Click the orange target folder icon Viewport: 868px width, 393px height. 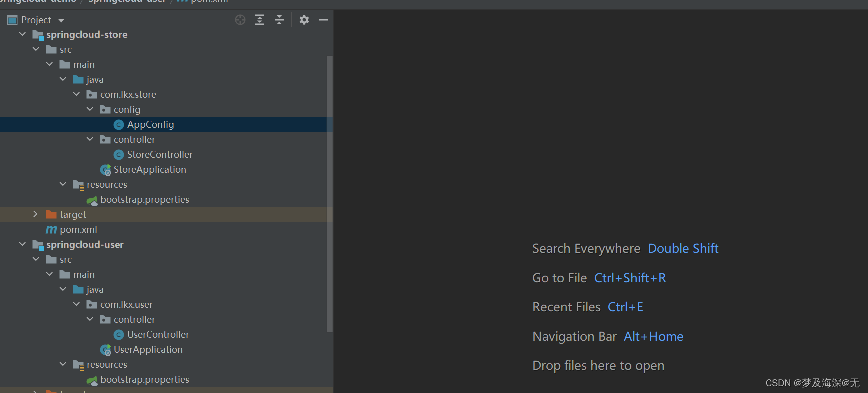(51, 214)
